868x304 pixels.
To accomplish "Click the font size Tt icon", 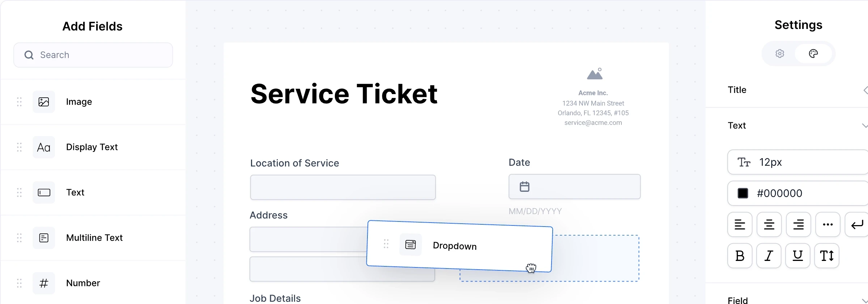I will click(x=745, y=162).
